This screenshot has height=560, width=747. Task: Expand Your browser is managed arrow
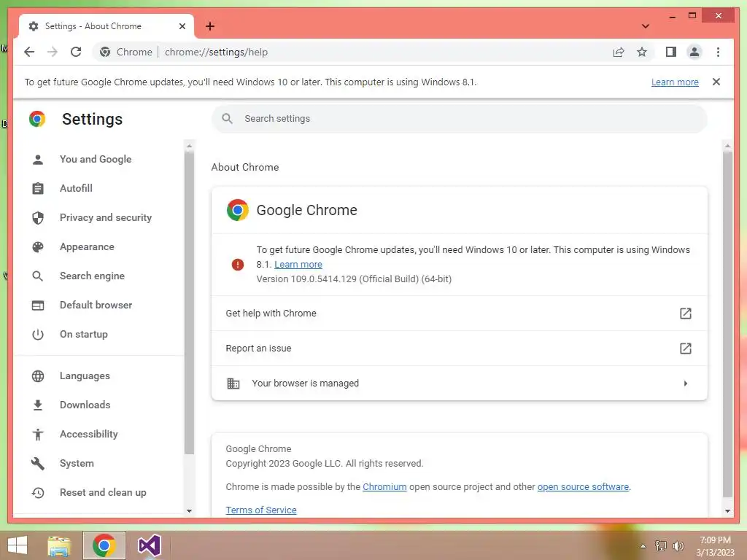(x=685, y=384)
